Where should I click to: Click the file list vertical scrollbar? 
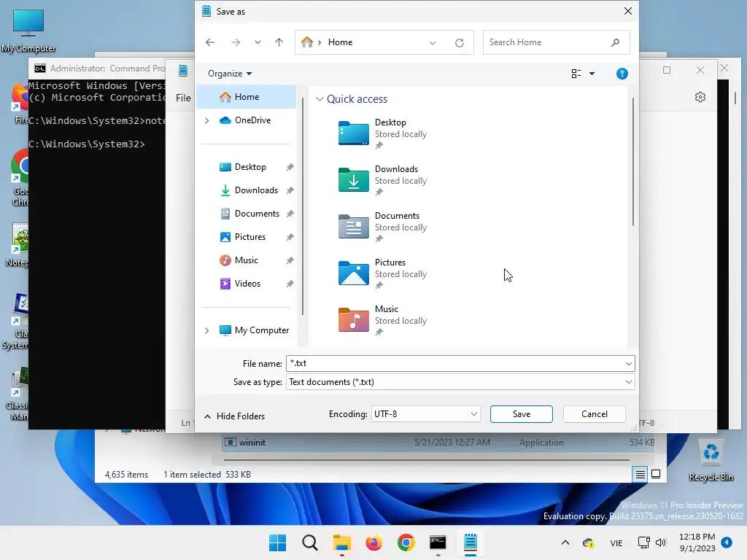(x=632, y=162)
